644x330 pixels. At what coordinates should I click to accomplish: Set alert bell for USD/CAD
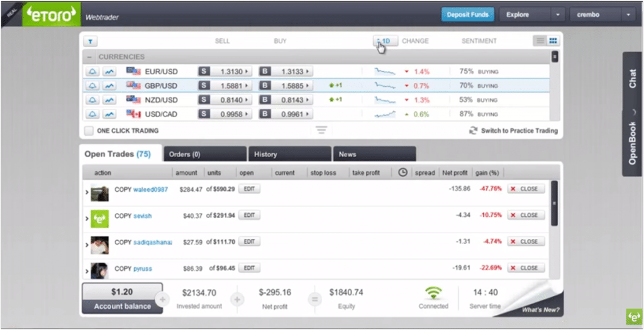coord(93,114)
